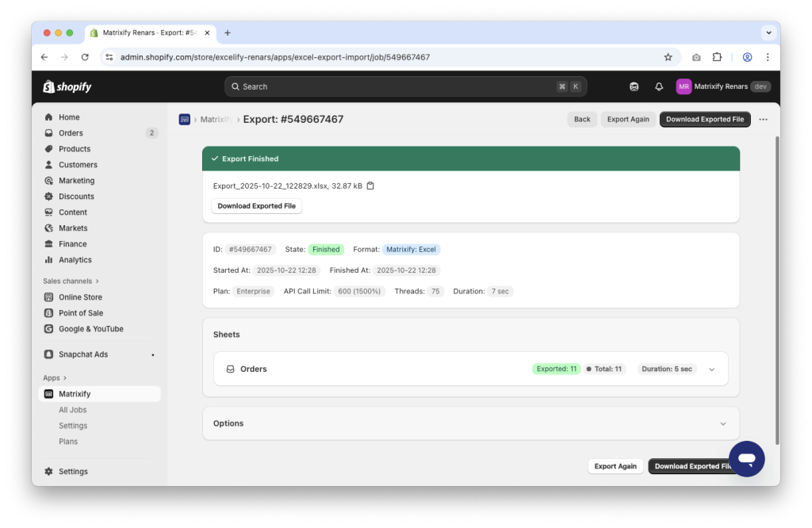Screen dimensions: 812x528
Task: Open Orders from the Shopify sidebar
Action: click(71, 132)
